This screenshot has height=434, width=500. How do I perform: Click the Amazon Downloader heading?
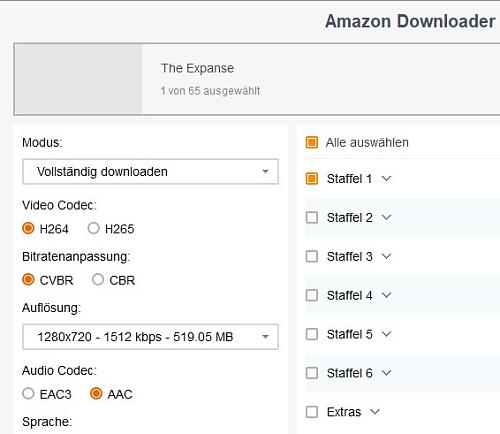(x=410, y=21)
